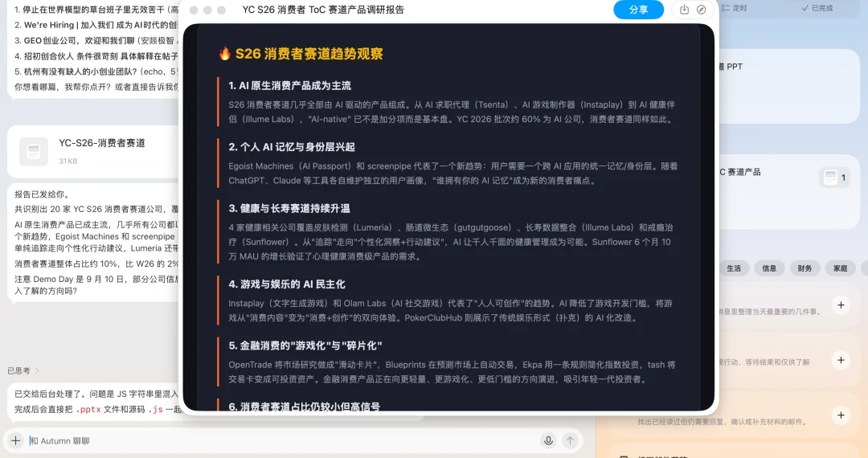Screen dimensions: 868x458
Task: Select the 财务 category chip
Action: pos(805,268)
